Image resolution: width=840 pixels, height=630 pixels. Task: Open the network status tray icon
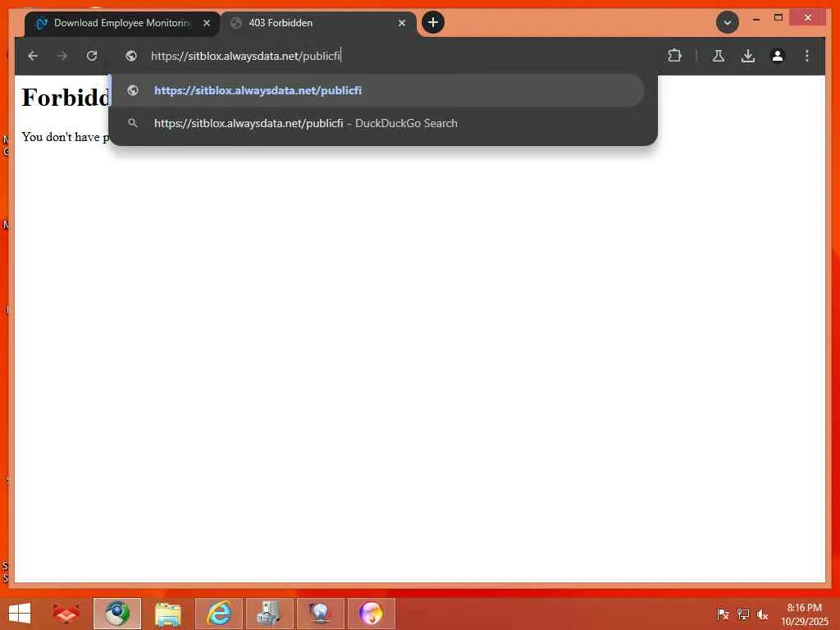coord(743,614)
